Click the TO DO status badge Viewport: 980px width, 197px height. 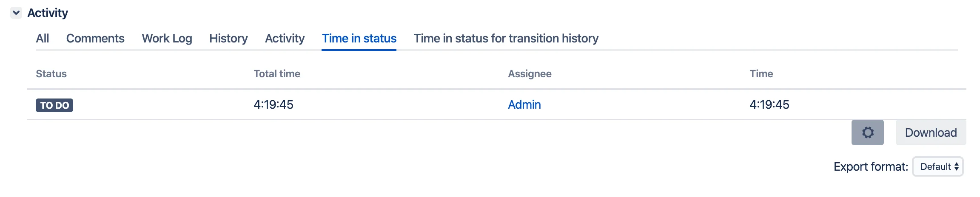[54, 105]
